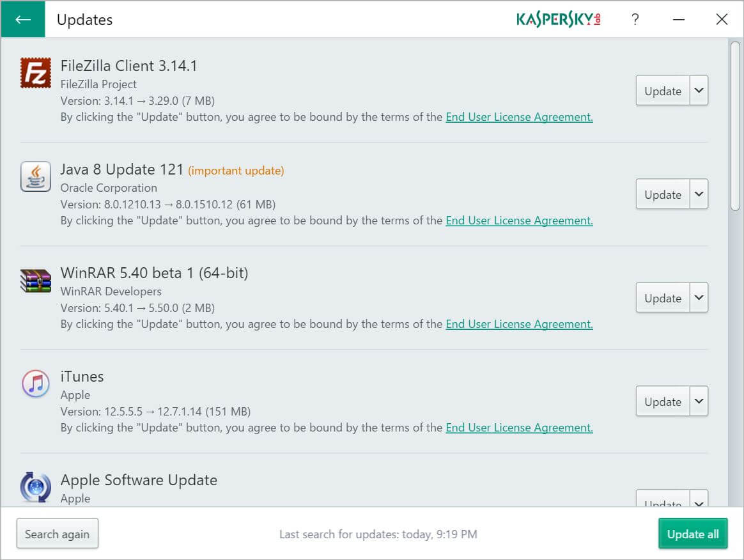The image size is (744, 560).
Task: Click the iTunes music note icon
Action: (x=36, y=384)
